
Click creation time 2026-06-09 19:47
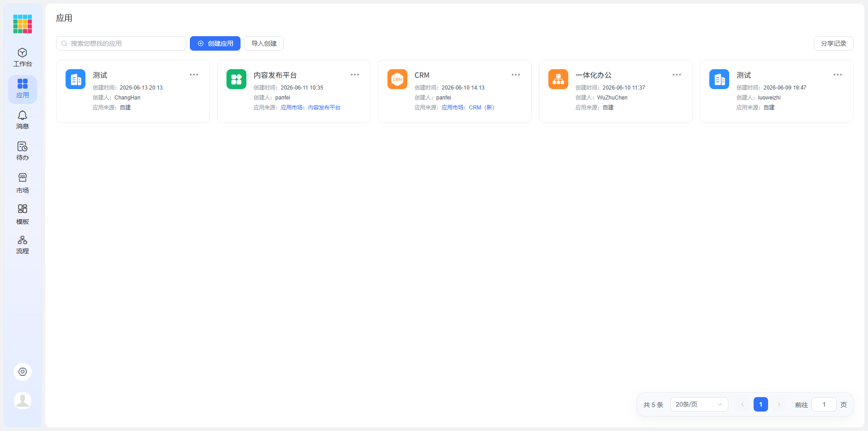click(785, 88)
